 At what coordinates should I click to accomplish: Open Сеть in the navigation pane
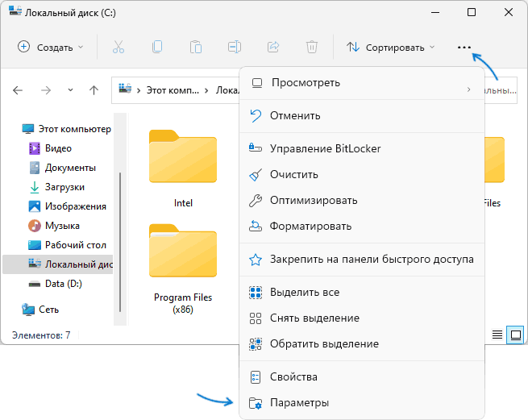[x=40, y=310]
